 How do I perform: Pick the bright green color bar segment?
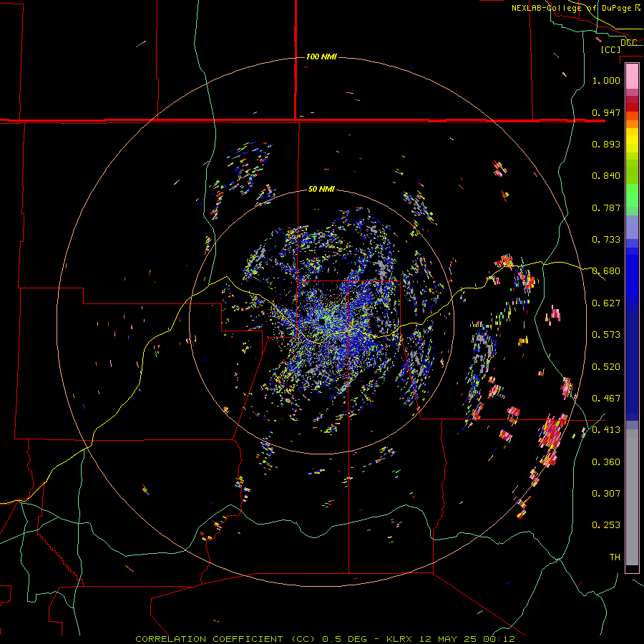coord(632,195)
